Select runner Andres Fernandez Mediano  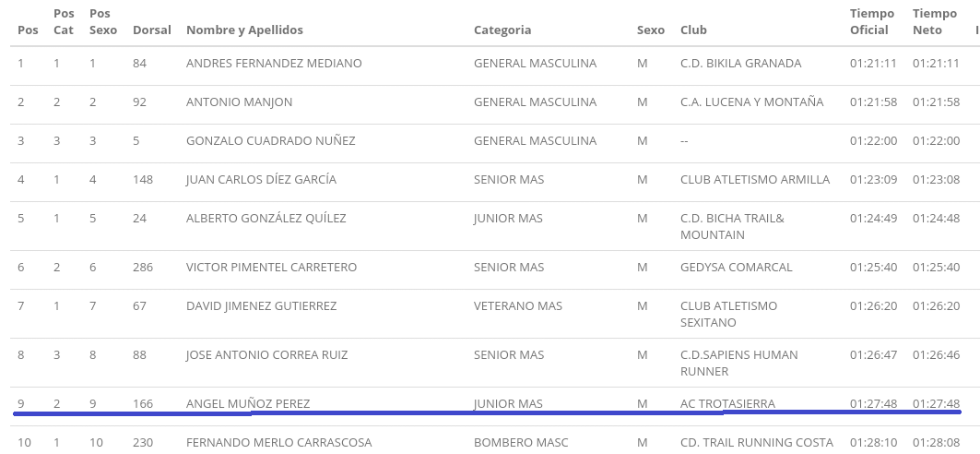(x=274, y=63)
